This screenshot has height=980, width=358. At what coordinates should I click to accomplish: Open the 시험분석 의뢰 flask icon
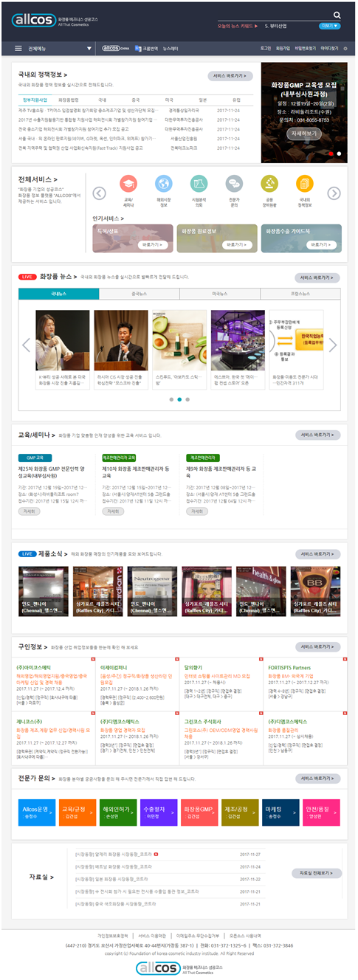point(199,183)
